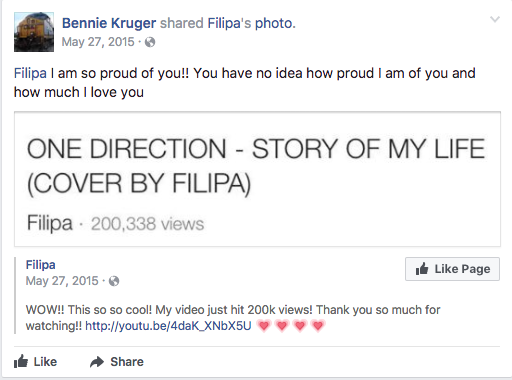The width and height of the screenshot is (512, 380).
Task: Open the post options chevron dropdown
Action: [495, 19]
